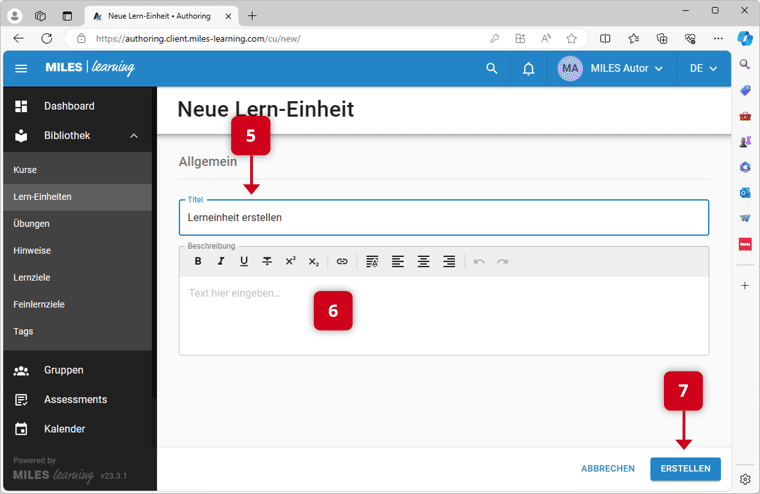Open the DE language dropdown
The width and height of the screenshot is (760, 494).
703,69
